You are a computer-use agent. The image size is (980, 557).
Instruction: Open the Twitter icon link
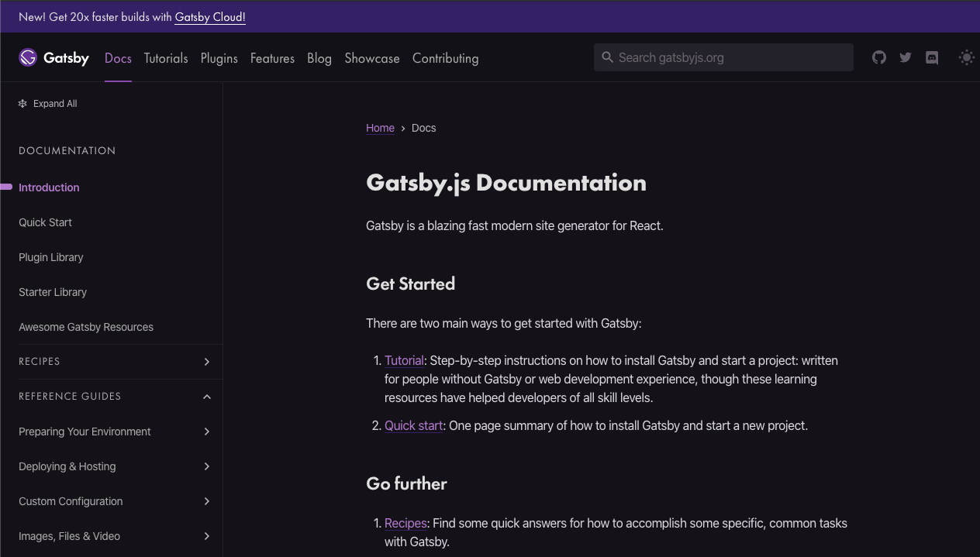click(906, 57)
